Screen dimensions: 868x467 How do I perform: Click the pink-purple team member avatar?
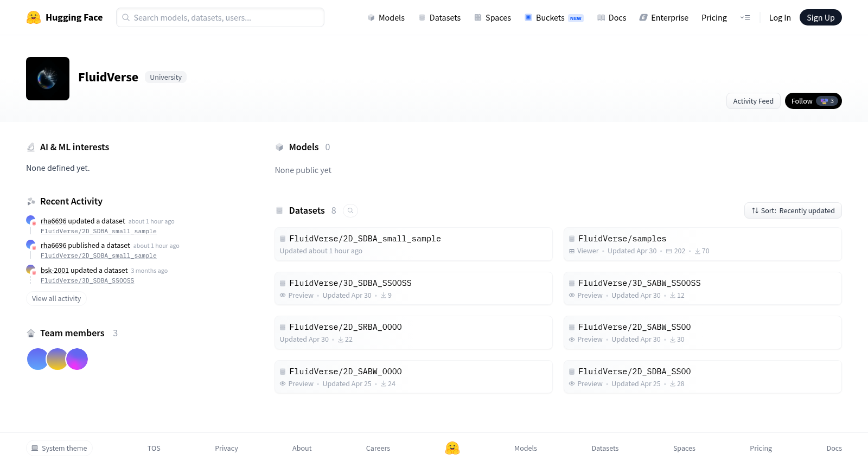(x=77, y=359)
